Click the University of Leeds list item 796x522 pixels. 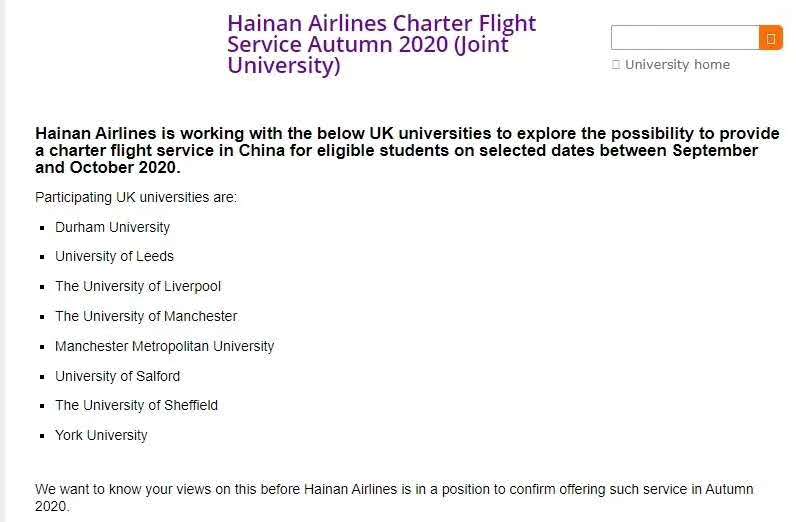click(x=114, y=256)
